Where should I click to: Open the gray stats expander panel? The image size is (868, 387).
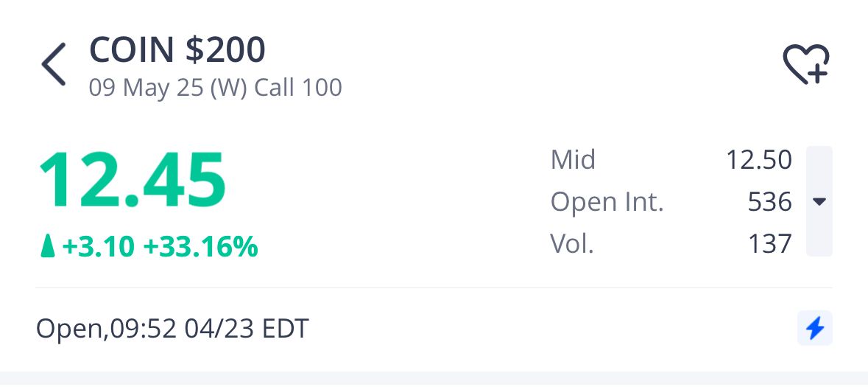click(819, 201)
